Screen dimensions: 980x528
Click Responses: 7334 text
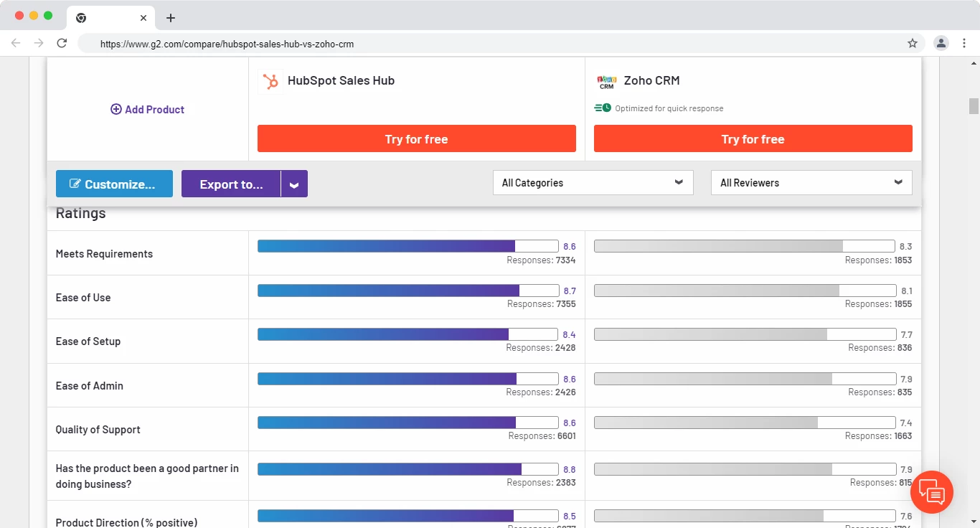coord(541,260)
